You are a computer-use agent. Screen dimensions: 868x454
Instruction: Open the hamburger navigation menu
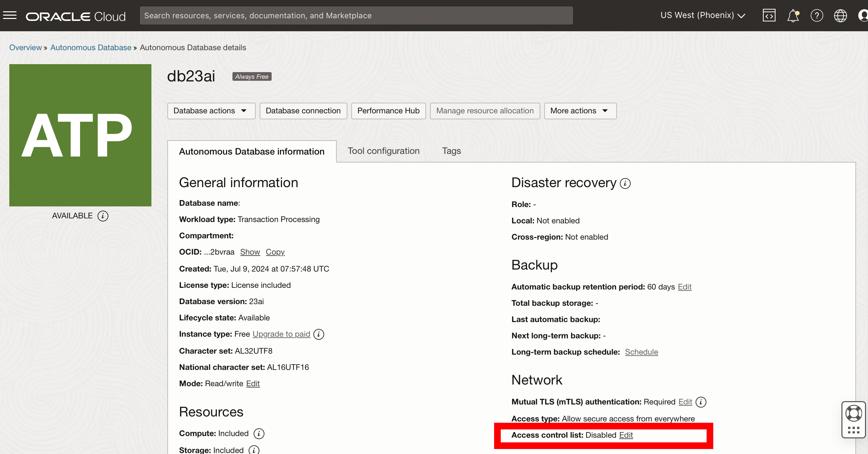click(10, 16)
